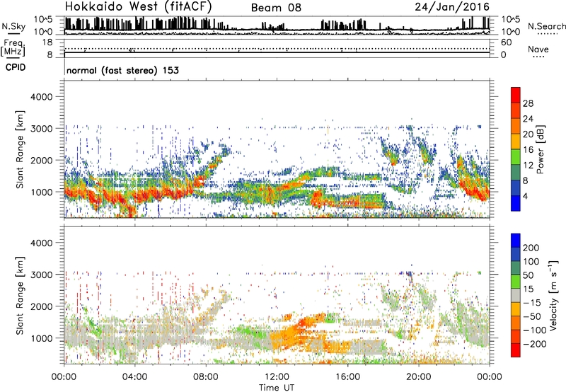Click the '16' tick on the Power scale
The height and width of the screenshot is (392, 566).
coord(528,150)
